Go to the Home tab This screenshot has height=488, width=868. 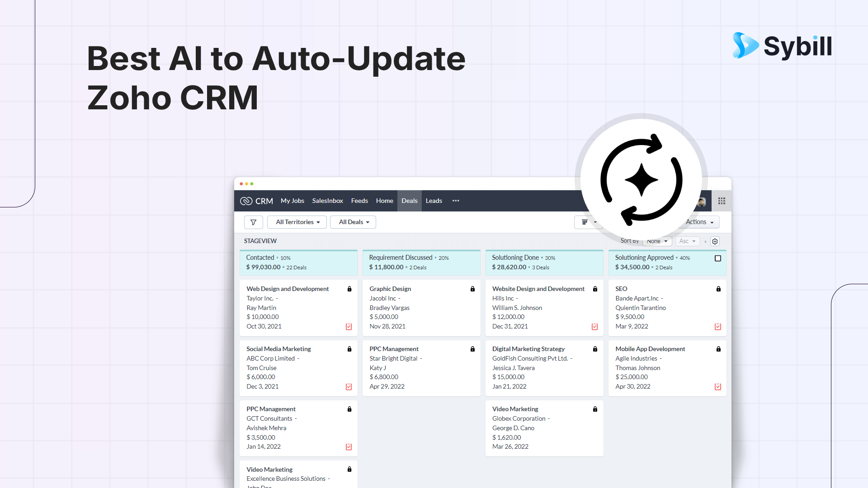tap(385, 201)
